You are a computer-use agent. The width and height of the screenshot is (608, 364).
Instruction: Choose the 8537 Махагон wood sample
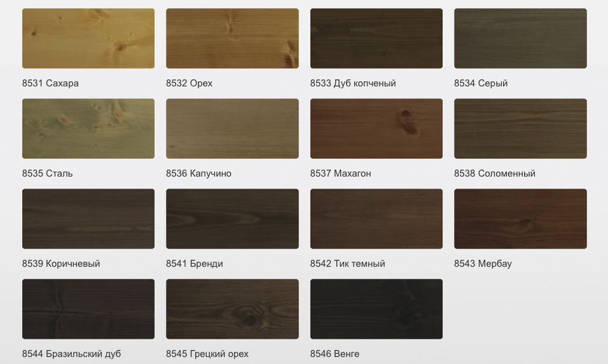377,128
